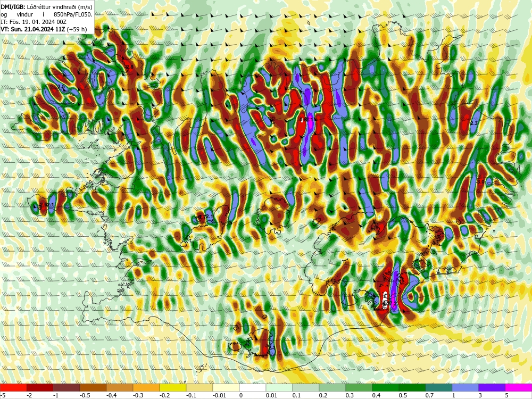Click the periwinkle blue legend swatch labeled 1
The width and height of the screenshot is (532, 399).
point(465,387)
